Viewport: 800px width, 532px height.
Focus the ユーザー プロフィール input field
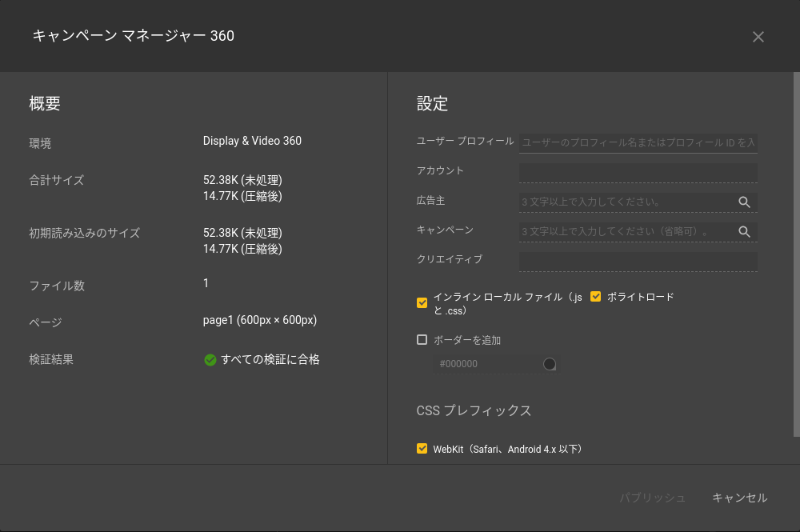click(638, 143)
